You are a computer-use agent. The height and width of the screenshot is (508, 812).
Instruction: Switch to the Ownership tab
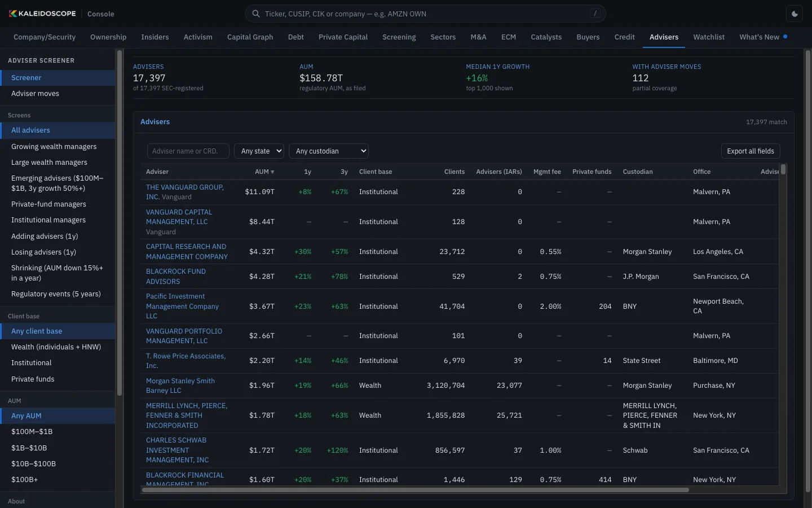point(108,37)
